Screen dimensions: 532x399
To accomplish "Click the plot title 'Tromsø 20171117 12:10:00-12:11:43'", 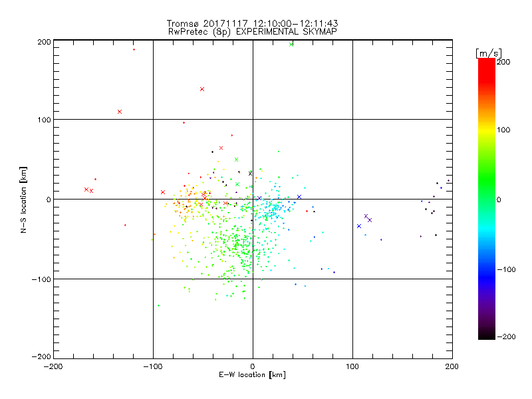I will [253, 23].
